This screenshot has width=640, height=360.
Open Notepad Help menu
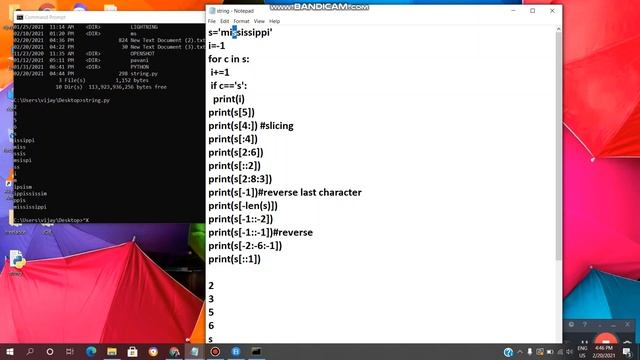point(274,21)
